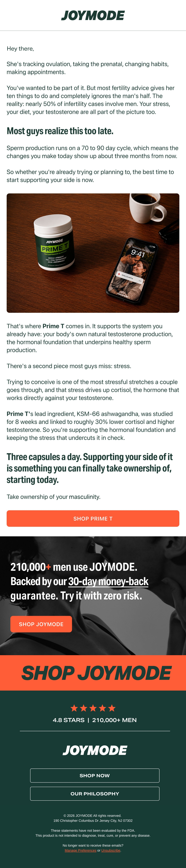Viewport: 186px width, 868px height.
Task: Open the Manage Preferences link
Action: tap(81, 850)
